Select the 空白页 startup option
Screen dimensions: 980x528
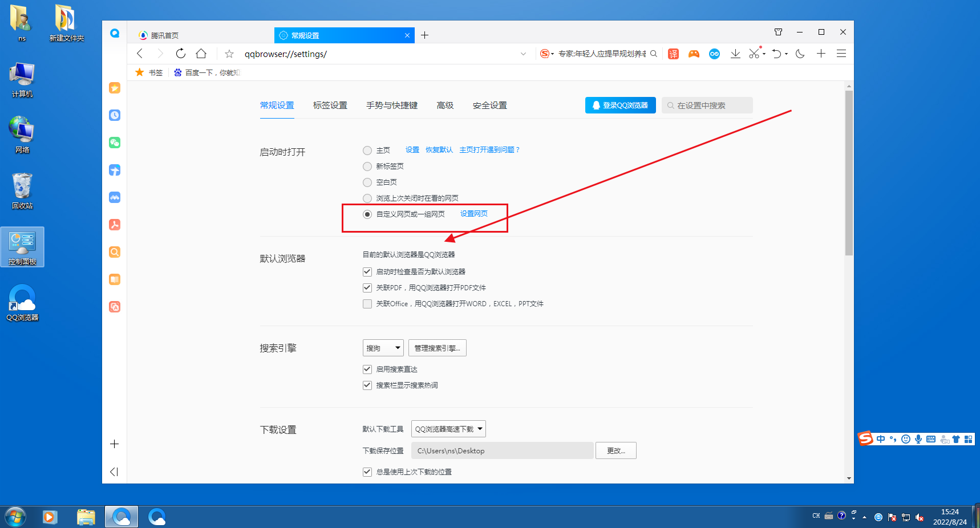(x=367, y=182)
